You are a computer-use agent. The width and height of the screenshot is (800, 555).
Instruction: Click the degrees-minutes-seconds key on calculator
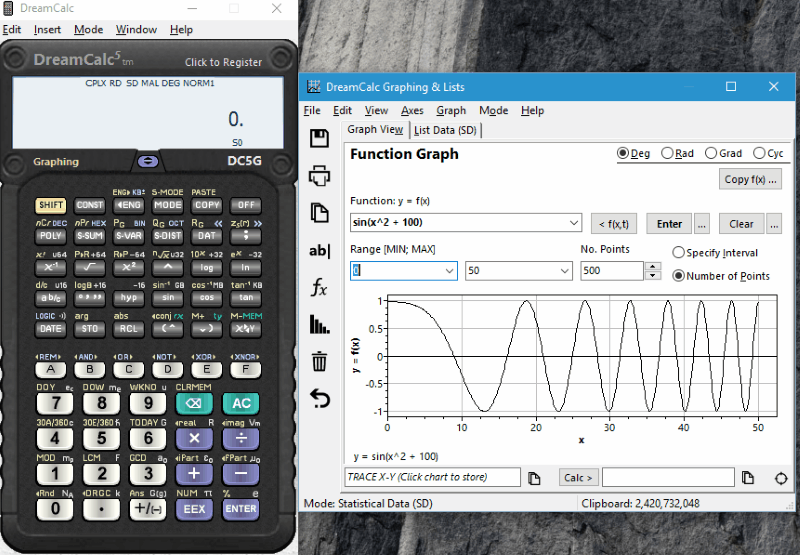click(x=90, y=298)
